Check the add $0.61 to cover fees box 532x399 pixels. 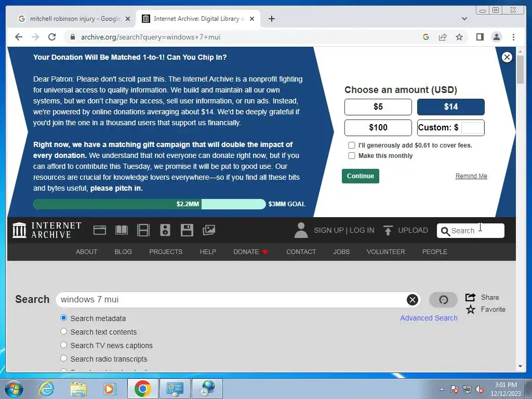(352, 145)
